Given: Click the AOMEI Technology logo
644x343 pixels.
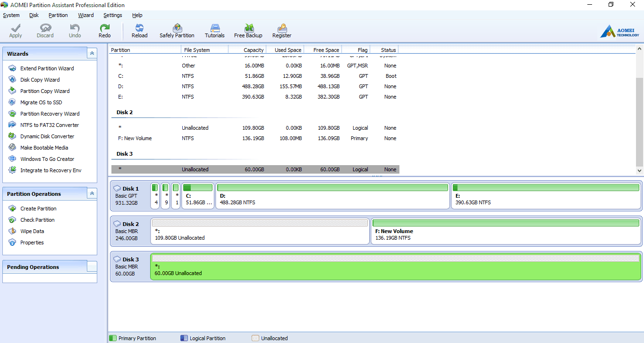Looking at the screenshot, I should [x=619, y=32].
